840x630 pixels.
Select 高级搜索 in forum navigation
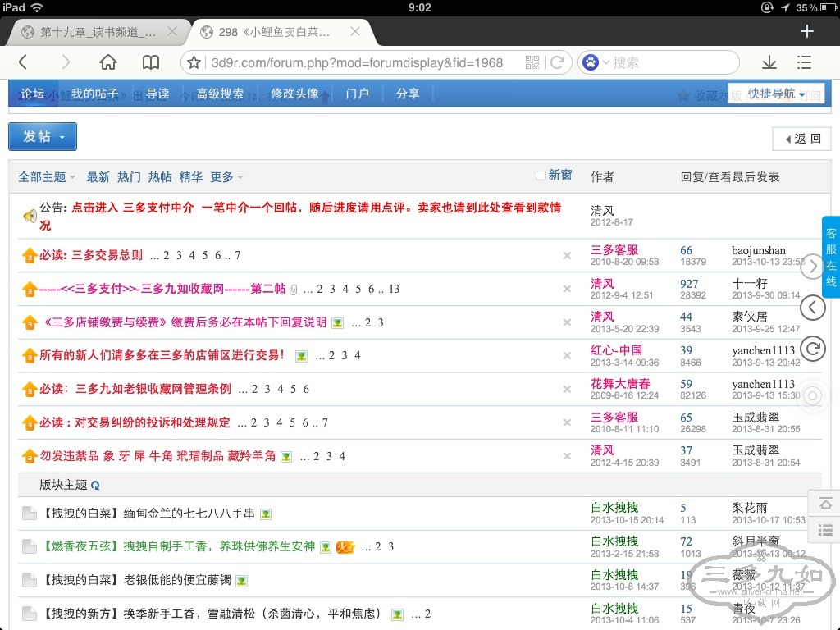[220, 94]
